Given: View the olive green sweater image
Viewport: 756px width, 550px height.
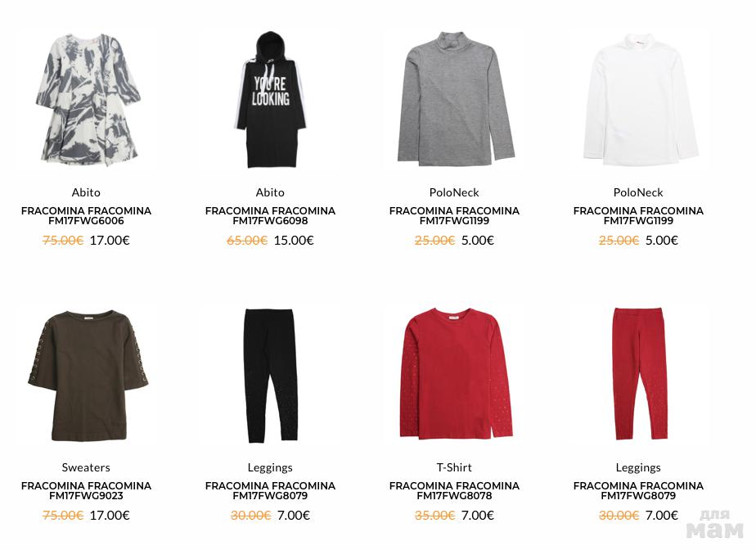Looking at the screenshot, I should pos(86,374).
